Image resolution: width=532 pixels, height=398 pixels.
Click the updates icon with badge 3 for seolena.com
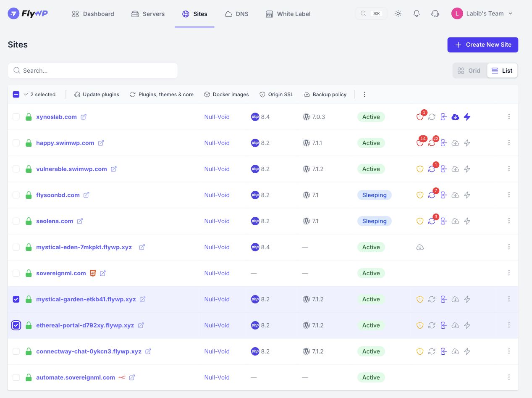(x=432, y=221)
